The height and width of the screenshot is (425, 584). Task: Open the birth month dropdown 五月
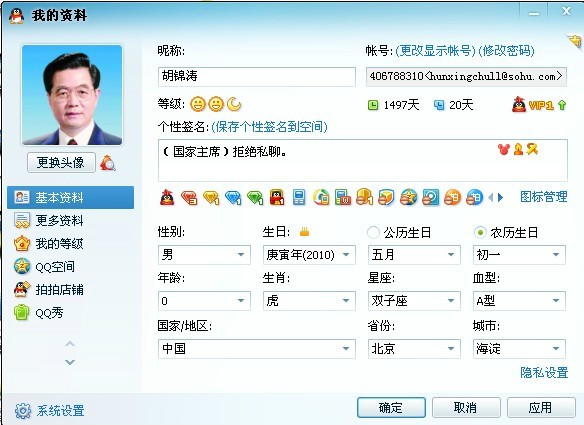(x=414, y=255)
